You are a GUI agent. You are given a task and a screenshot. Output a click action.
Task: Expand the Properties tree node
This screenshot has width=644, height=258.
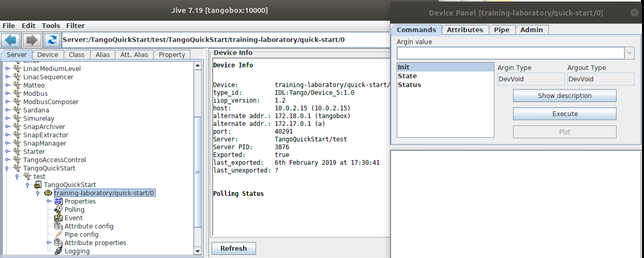[x=49, y=201]
